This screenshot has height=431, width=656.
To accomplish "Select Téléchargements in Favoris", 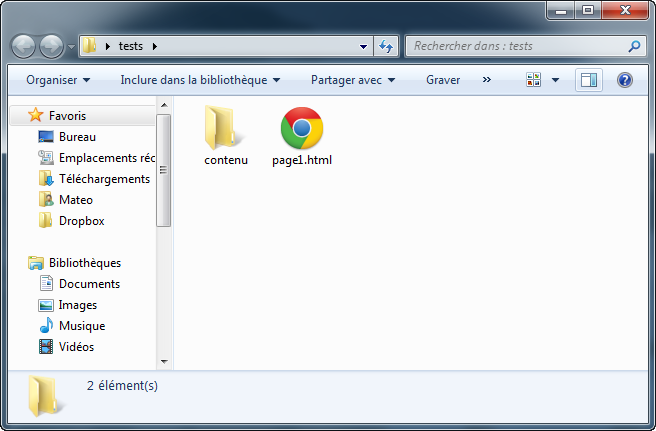I will tap(104, 179).
